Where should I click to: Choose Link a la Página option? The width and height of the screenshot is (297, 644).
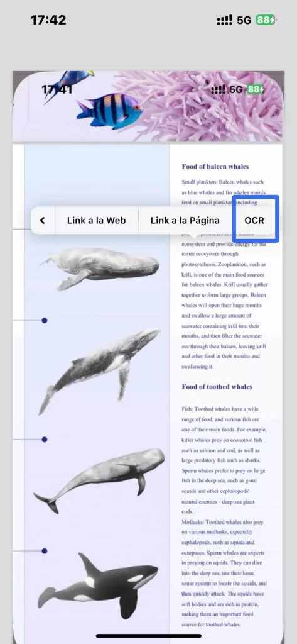pyautogui.click(x=185, y=221)
